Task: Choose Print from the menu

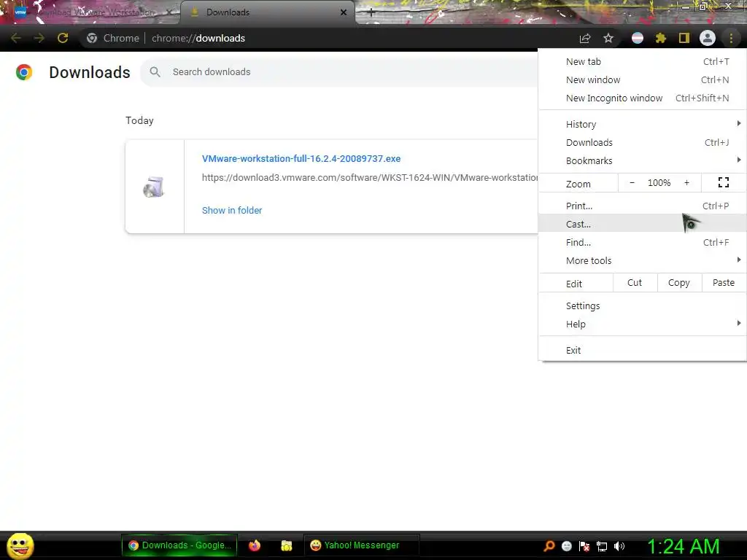Action: click(642, 206)
